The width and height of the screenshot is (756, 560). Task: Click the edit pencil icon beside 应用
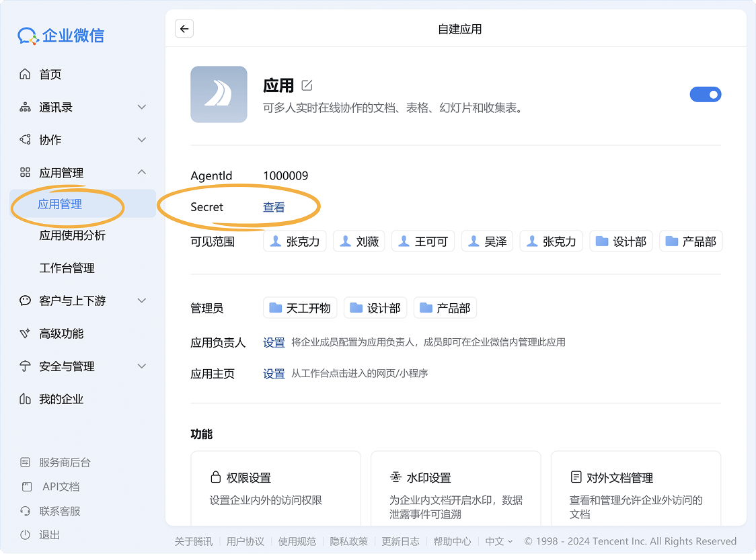pyautogui.click(x=307, y=85)
